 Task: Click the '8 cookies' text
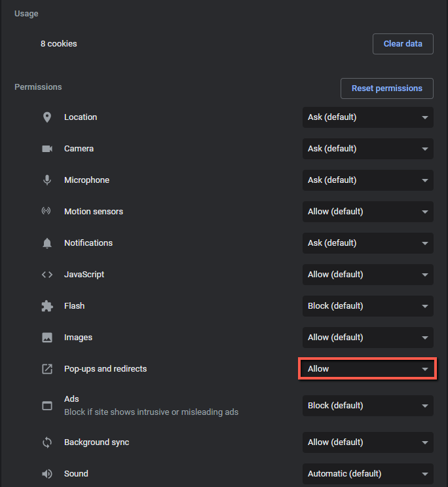pyautogui.click(x=59, y=44)
